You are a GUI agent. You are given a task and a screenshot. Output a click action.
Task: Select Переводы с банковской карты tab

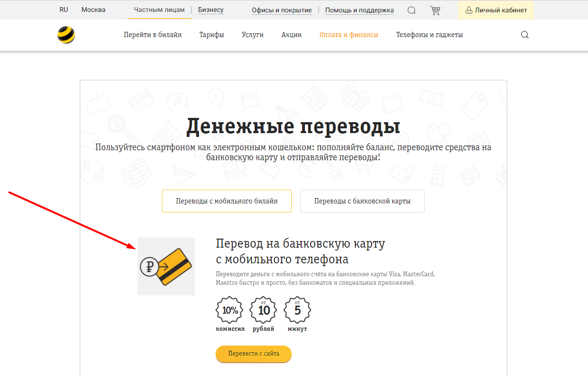point(362,201)
